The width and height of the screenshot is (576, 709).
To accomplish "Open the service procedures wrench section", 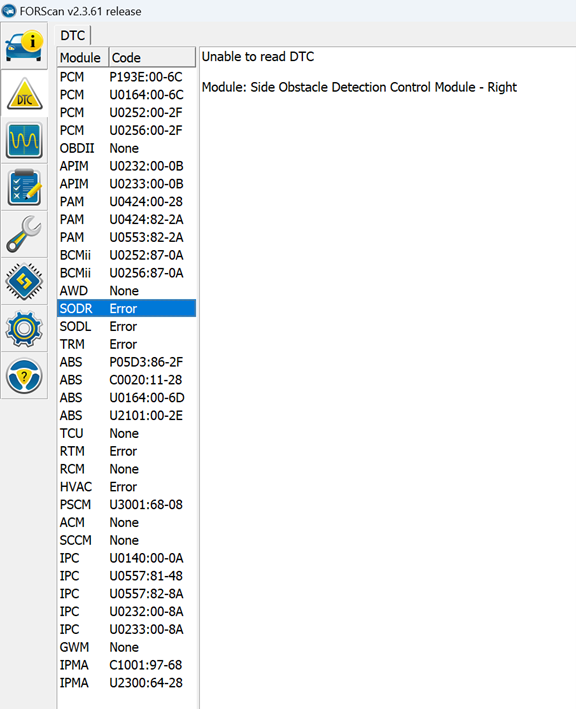I will point(24,235).
